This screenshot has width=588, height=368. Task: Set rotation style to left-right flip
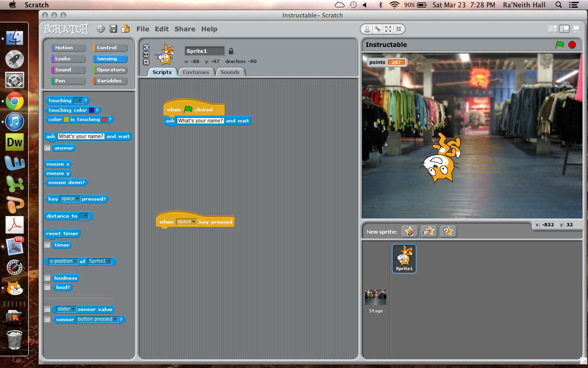146,55
